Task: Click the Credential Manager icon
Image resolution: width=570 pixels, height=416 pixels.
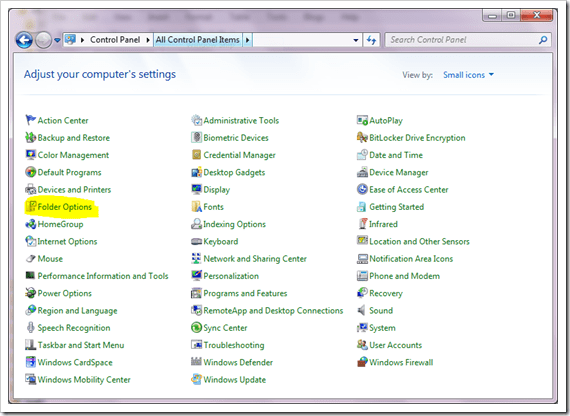Action: click(196, 155)
